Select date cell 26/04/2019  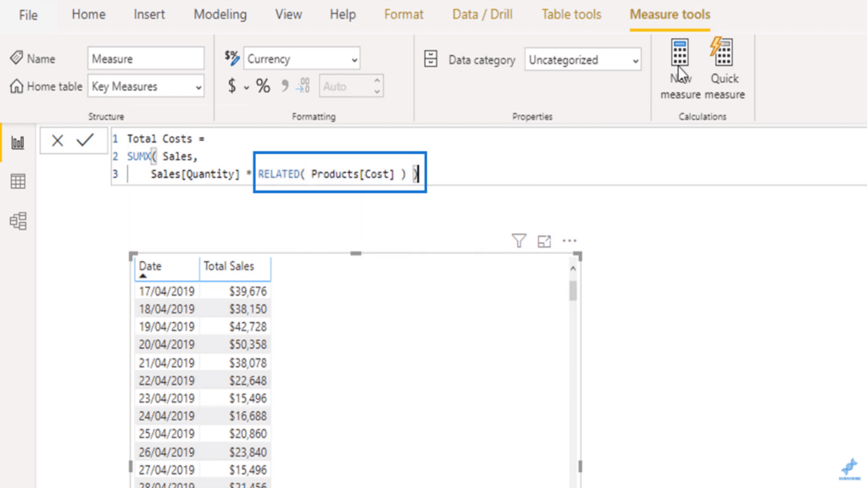167,452
